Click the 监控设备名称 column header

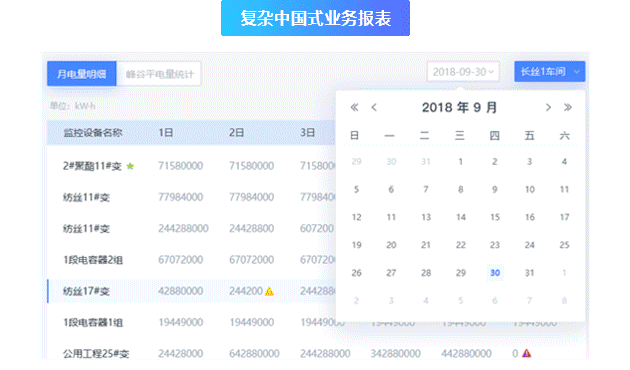(x=93, y=133)
